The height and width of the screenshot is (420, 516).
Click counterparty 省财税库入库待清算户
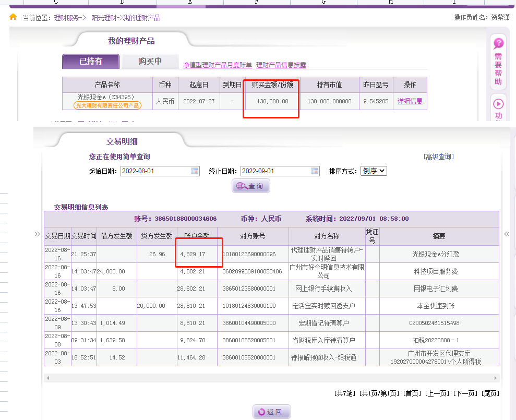click(324, 340)
